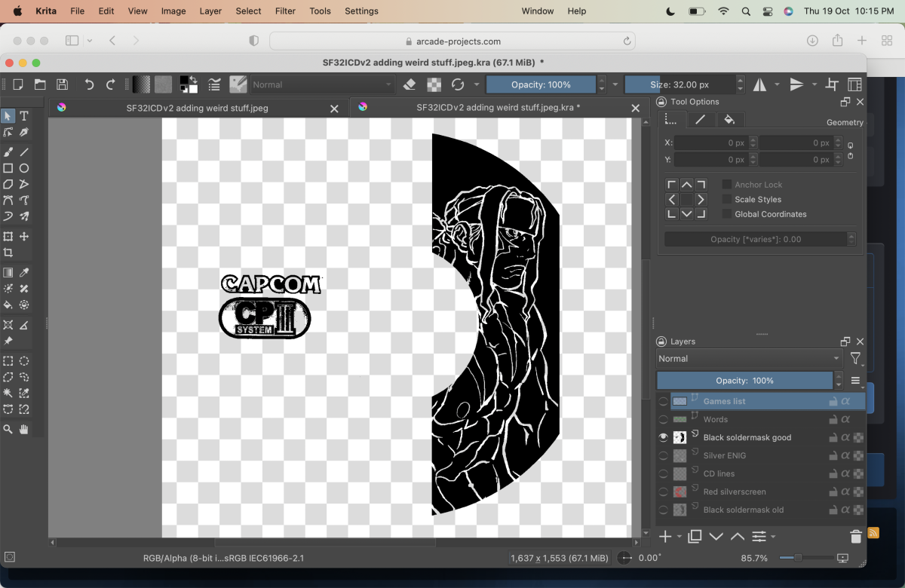Switch to SF32ICDv2 adding weird stuff.jpeg tab
The image size is (905, 588).
pyautogui.click(x=199, y=108)
